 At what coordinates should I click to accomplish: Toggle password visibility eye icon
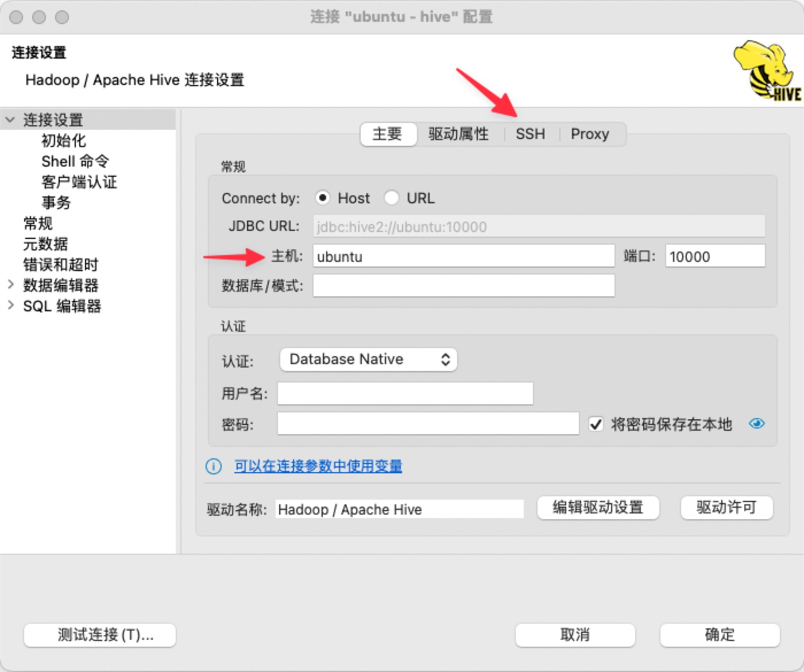(757, 424)
